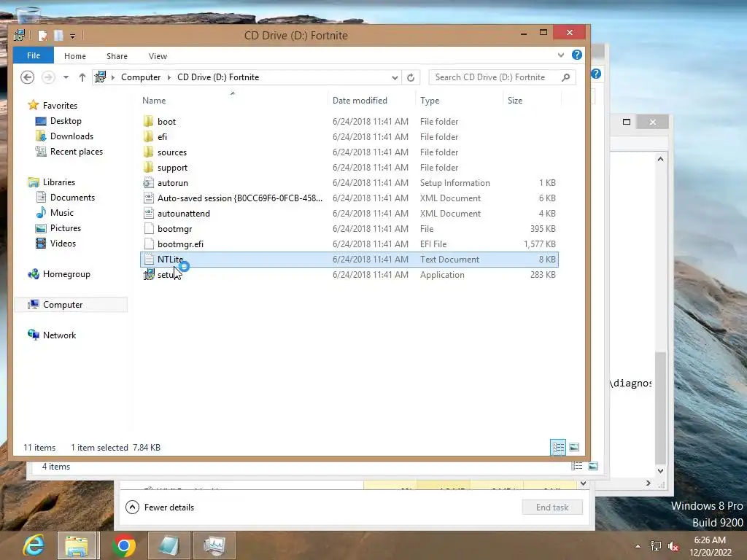Screen dimensions: 747x560
Task: Click the Back navigation arrow
Action: click(x=27, y=77)
